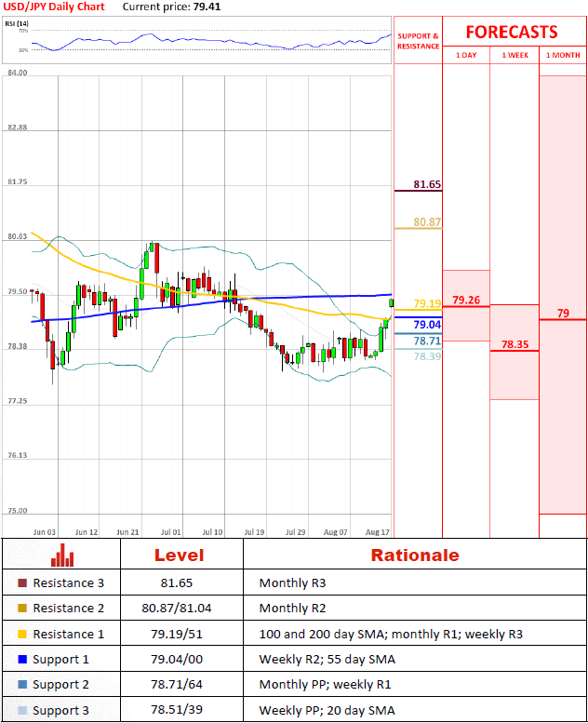Click the 'Resistance 2' row label
The image size is (588, 723).
pos(68,609)
